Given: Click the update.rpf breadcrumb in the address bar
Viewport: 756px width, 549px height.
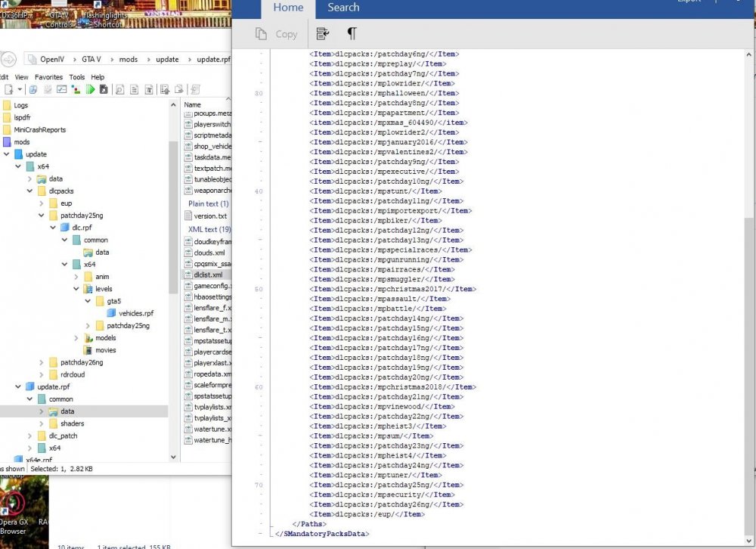Looking at the screenshot, I should click(214, 59).
